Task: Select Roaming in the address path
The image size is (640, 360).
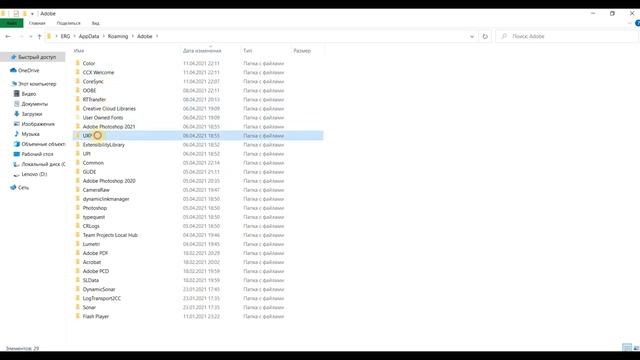Action: tap(118, 36)
